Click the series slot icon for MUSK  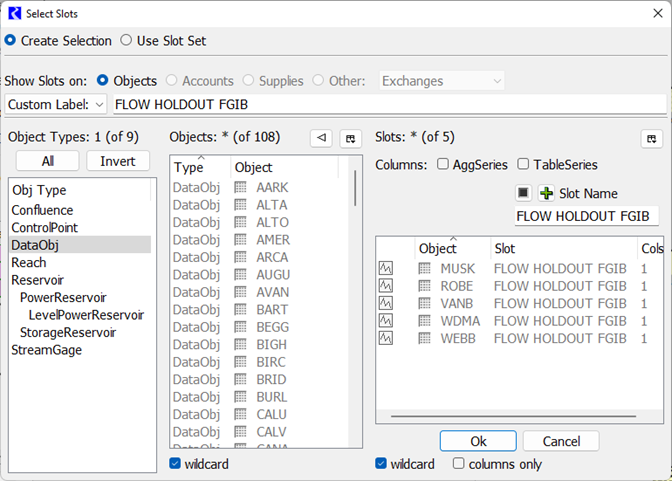pyautogui.click(x=386, y=268)
